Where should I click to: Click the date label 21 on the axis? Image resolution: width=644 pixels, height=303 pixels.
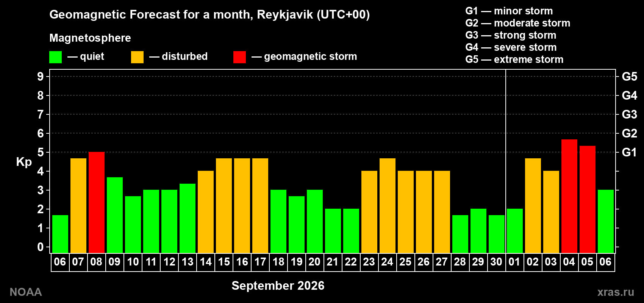pyautogui.click(x=332, y=262)
